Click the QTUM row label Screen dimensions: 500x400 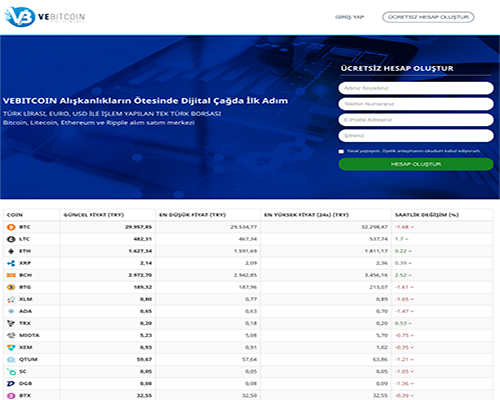click(x=28, y=359)
